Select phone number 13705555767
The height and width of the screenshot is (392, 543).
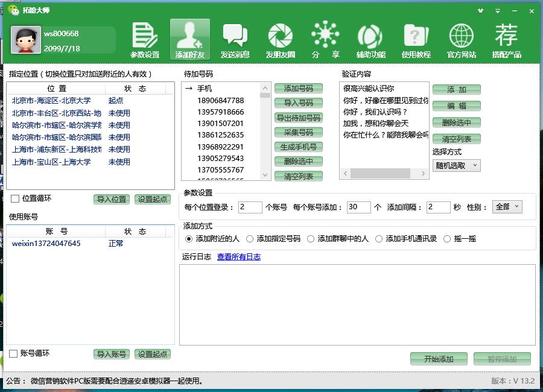point(221,170)
